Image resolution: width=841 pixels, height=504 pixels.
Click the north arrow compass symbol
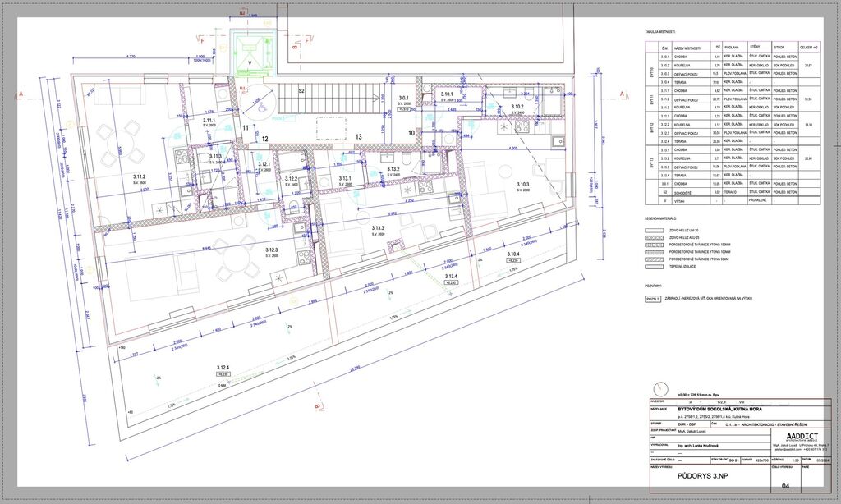[659, 388]
